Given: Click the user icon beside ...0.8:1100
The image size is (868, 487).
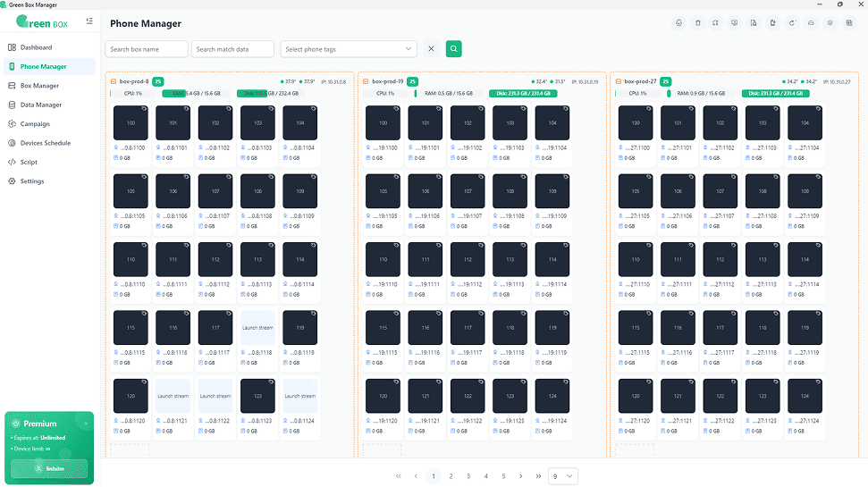Looking at the screenshot, I should (x=116, y=147).
